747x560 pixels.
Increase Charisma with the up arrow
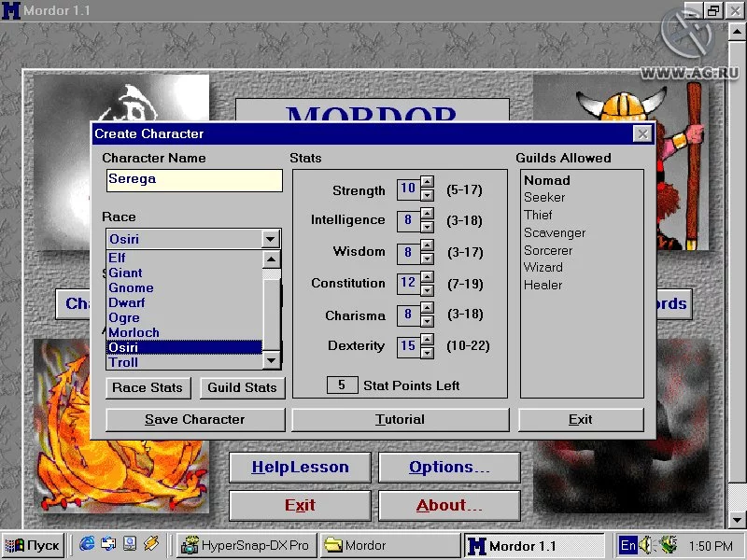(x=428, y=308)
